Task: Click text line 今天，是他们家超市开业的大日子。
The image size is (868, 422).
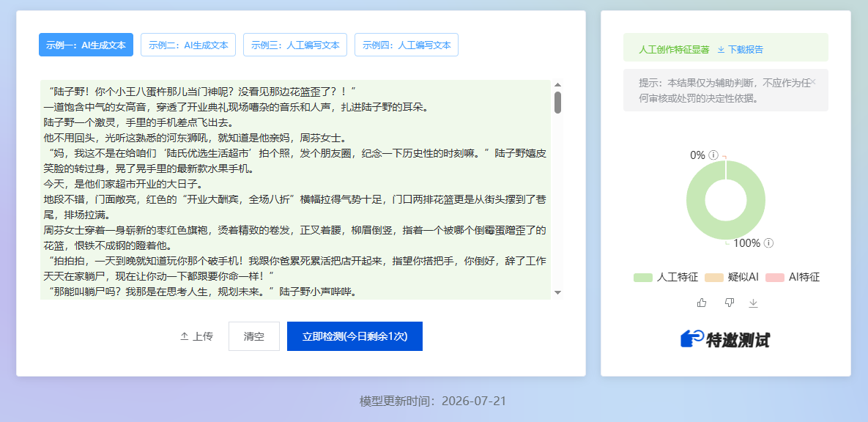Action: click(x=126, y=183)
